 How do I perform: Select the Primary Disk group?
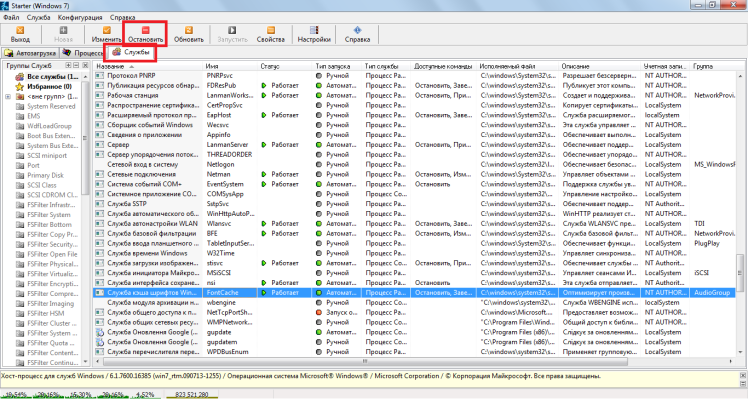(40, 175)
